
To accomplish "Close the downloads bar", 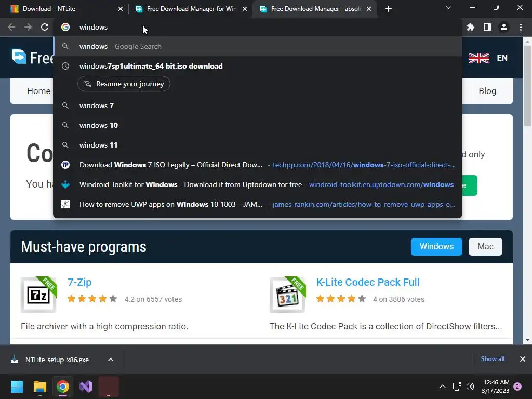I will tap(523, 359).
